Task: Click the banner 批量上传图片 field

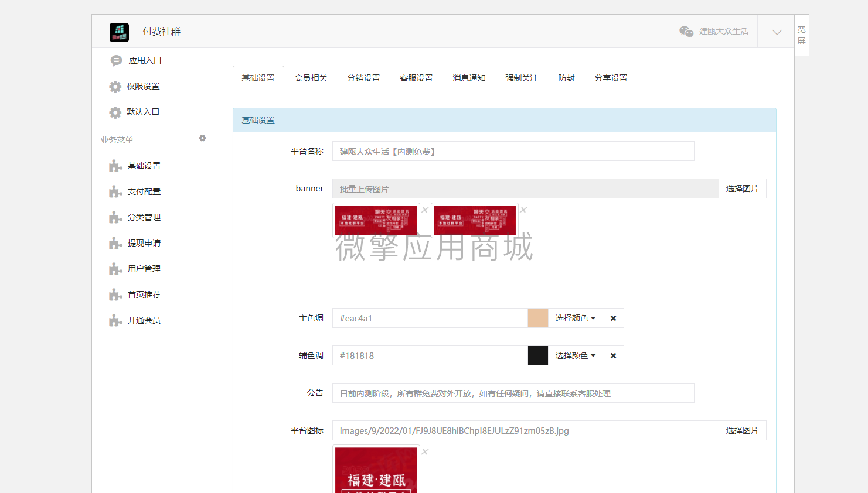Action: (526, 189)
